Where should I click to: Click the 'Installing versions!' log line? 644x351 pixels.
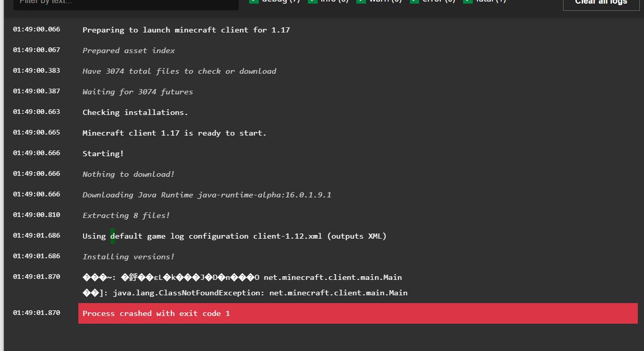(x=128, y=257)
